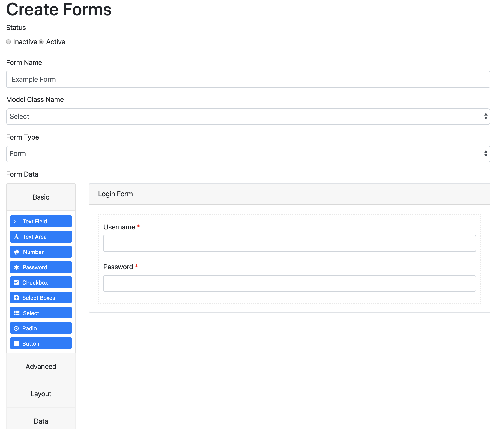Select the Inactive status radio button
Viewport: 504px width, 429px height.
(8, 42)
